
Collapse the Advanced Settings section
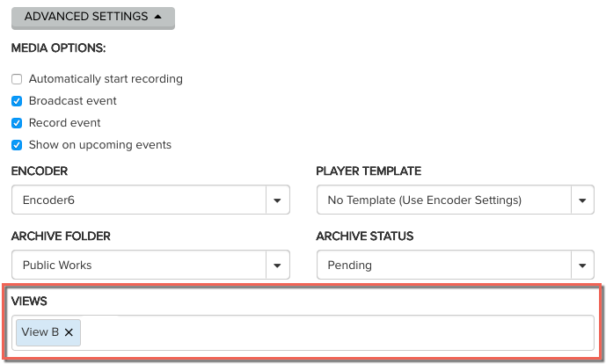(x=92, y=17)
